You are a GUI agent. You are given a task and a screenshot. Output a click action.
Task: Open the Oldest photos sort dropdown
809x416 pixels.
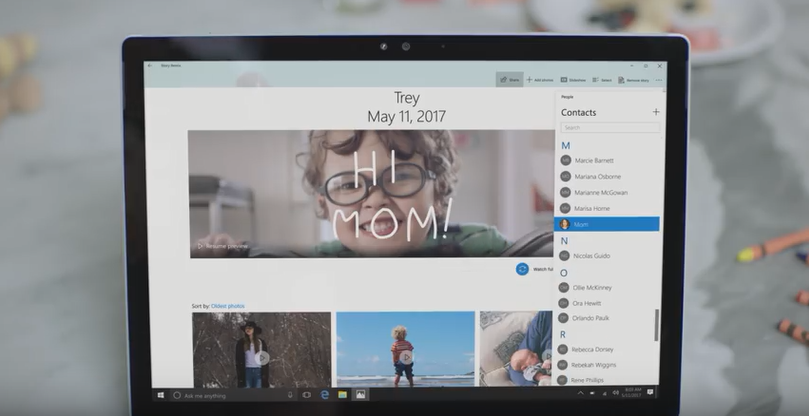tap(227, 305)
